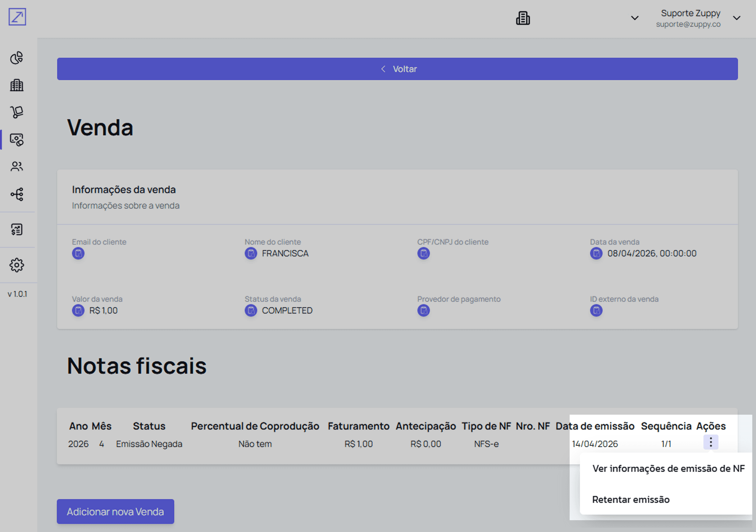This screenshot has height=532, width=756.
Task: Click Adicionar nova Venda button
Action: 115,511
